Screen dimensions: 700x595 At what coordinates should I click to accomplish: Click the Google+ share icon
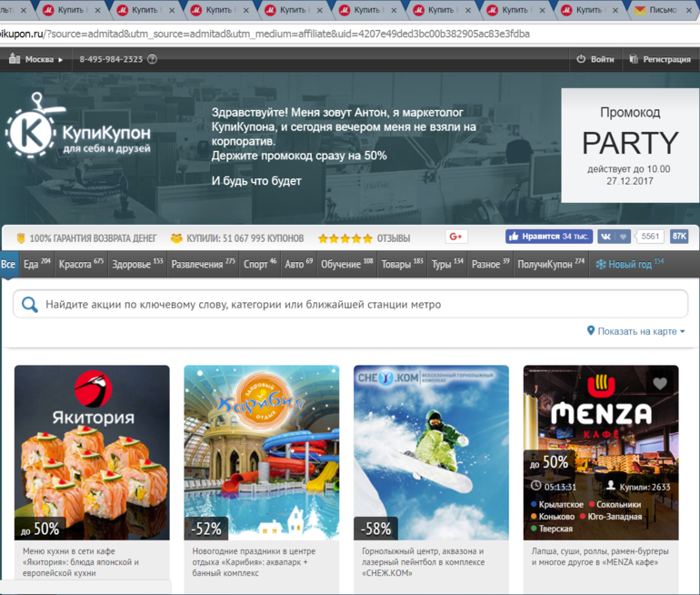(x=456, y=237)
